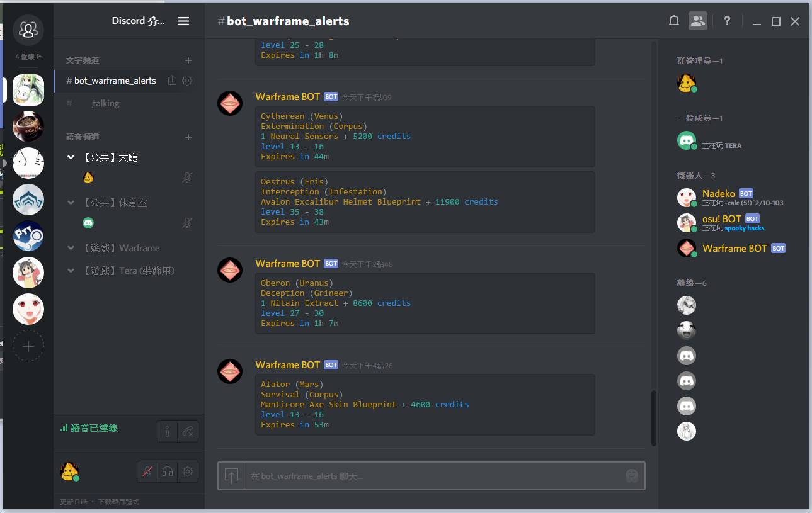
Task: Open the server hamburger menu
Action: 183,21
